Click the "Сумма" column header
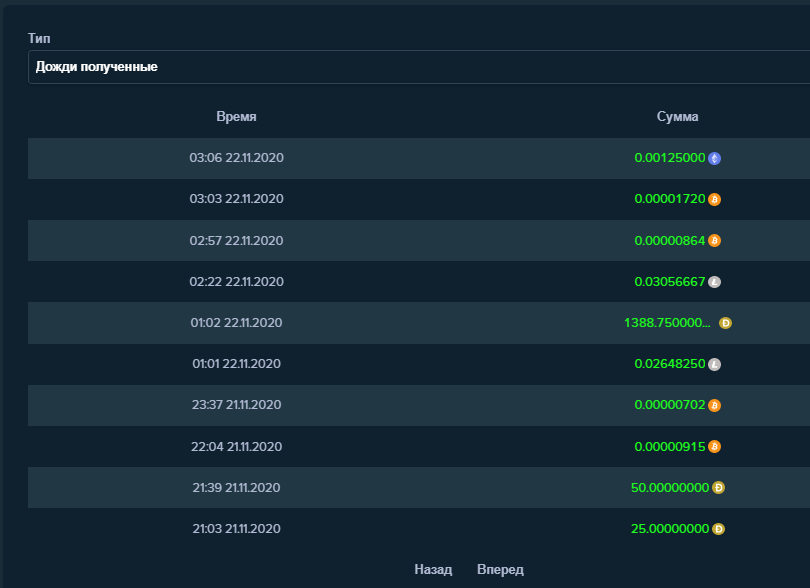This screenshot has height=588, width=810. (x=677, y=117)
